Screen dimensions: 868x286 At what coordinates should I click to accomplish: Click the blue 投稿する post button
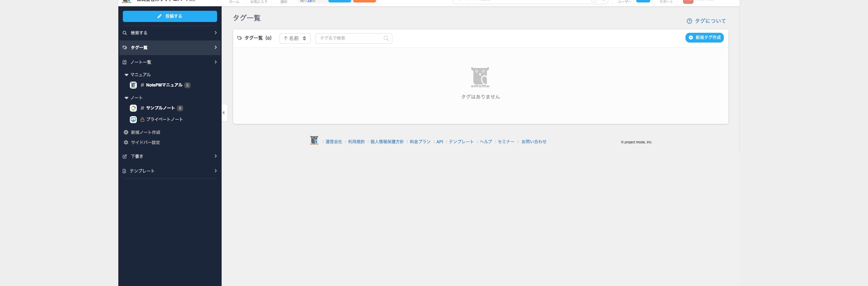170,16
